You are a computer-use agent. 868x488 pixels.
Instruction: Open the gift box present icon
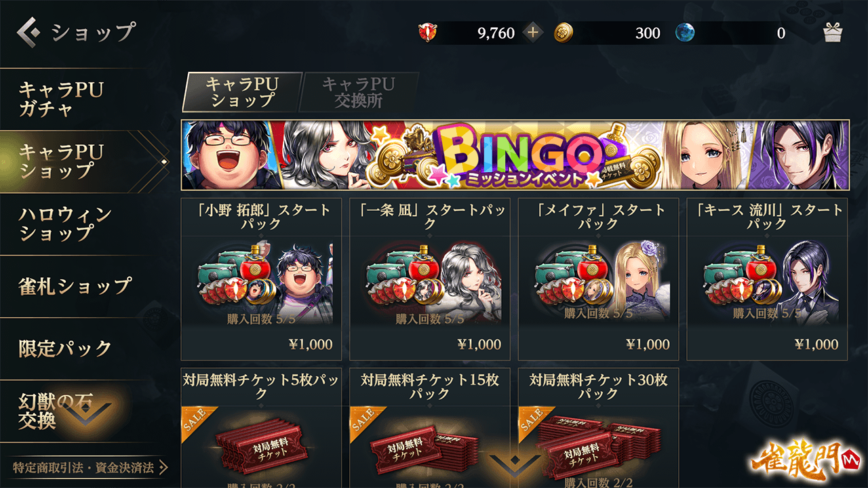point(832,33)
